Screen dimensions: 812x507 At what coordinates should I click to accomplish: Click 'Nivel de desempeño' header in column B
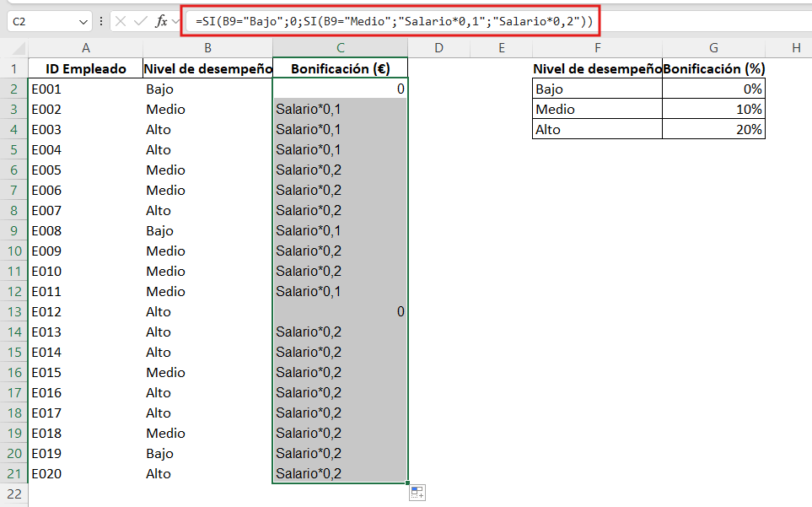207,69
